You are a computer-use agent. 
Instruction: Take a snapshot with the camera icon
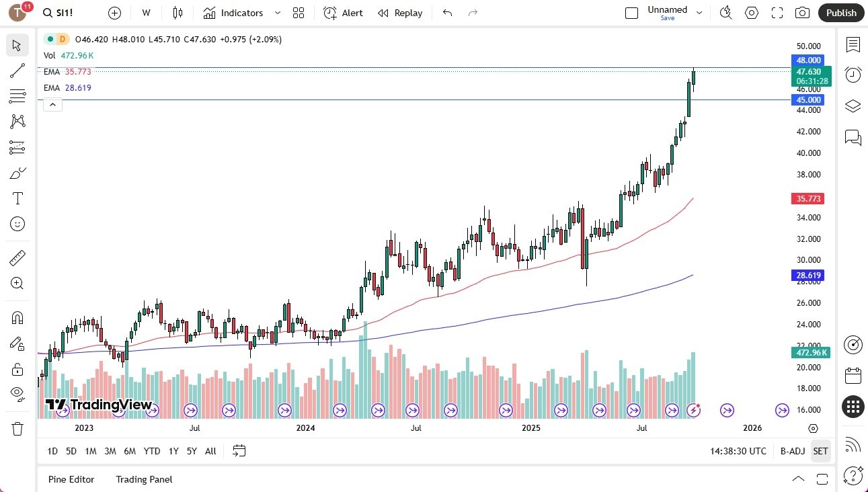[803, 13]
